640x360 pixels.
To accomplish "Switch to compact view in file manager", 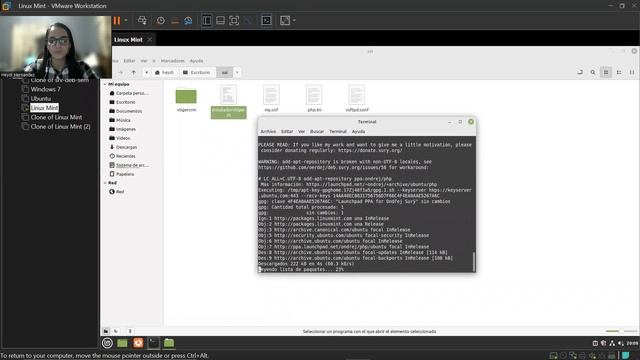I will pyautogui.click(x=632, y=72).
